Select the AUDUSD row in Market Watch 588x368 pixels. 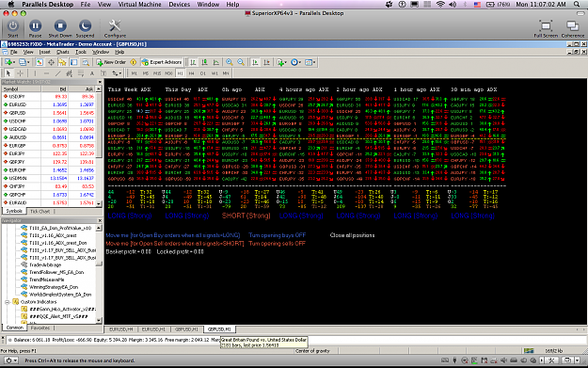click(49, 137)
